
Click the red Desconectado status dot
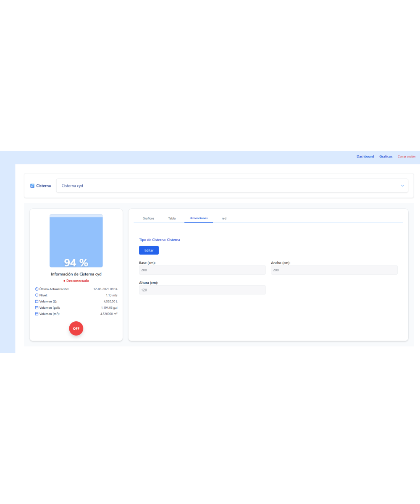coord(64,281)
